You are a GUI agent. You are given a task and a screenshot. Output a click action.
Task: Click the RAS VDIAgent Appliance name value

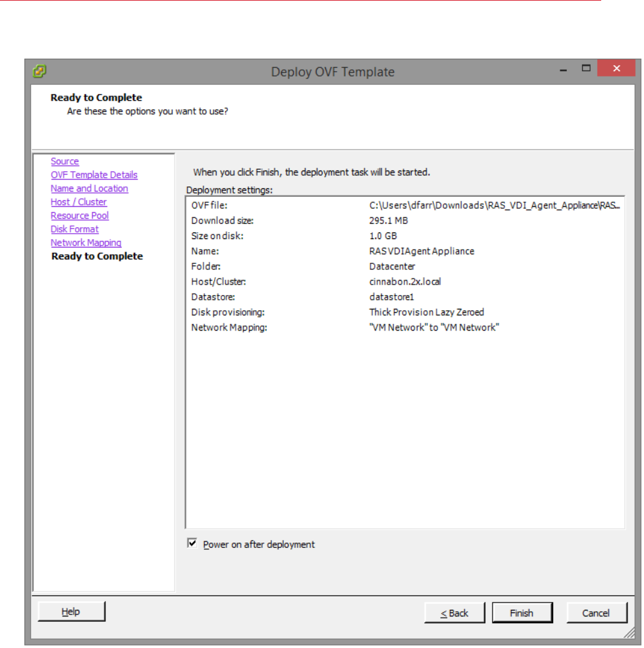(421, 252)
